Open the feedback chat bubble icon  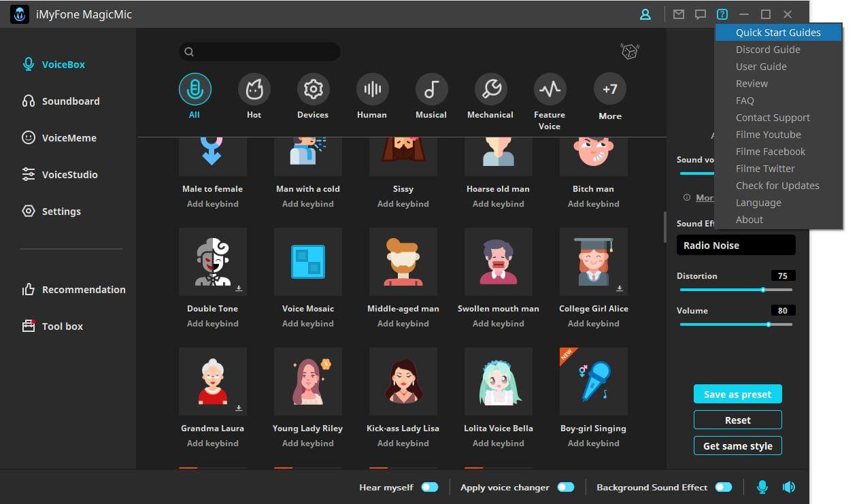pyautogui.click(x=701, y=14)
